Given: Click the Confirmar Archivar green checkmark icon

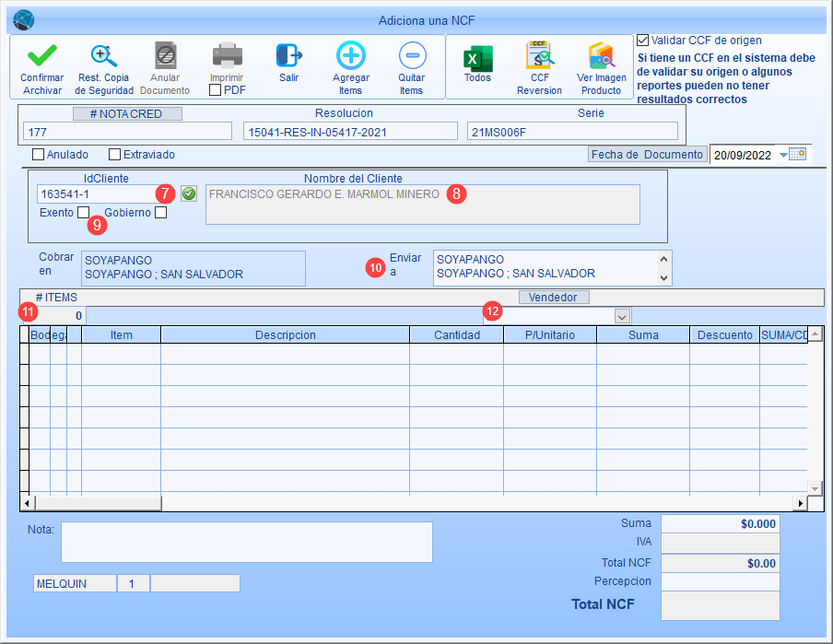Looking at the screenshot, I should (x=42, y=55).
